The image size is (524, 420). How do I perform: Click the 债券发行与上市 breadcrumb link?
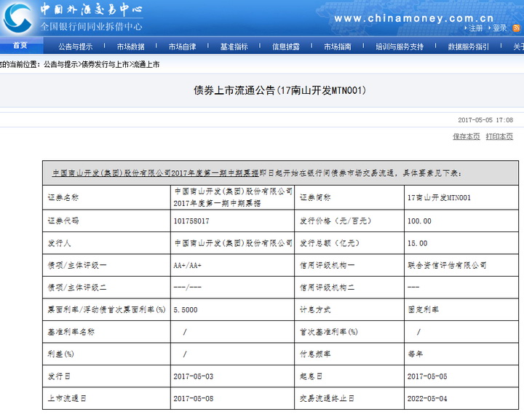coord(105,64)
